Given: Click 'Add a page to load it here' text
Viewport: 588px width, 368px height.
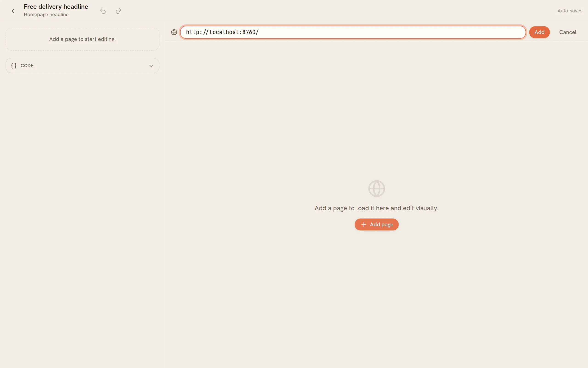Looking at the screenshot, I should click(x=377, y=208).
